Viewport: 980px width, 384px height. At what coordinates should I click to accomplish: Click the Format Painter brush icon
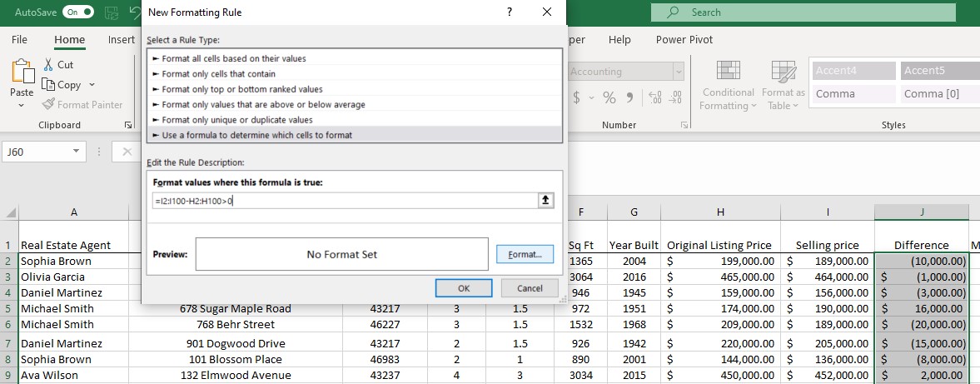tap(47, 105)
